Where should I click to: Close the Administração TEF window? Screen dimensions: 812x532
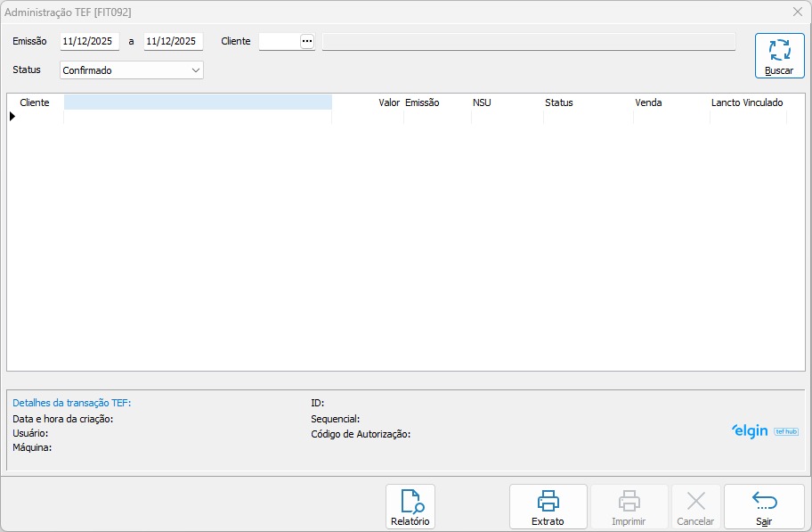(797, 12)
